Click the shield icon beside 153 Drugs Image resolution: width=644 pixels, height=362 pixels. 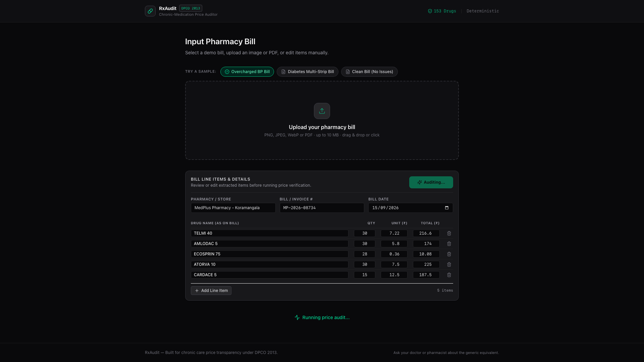[x=430, y=11]
